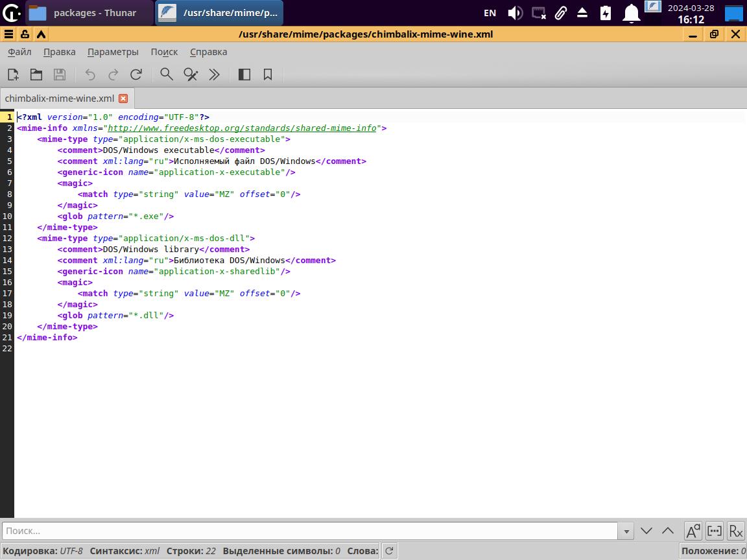Open the Поиск menu

pyautogui.click(x=164, y=52)
